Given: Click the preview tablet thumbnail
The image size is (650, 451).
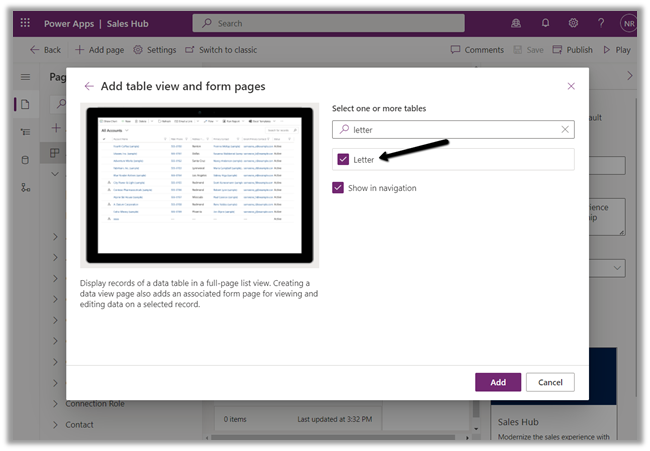Looking at the screenshot, I should coord(200,185).
